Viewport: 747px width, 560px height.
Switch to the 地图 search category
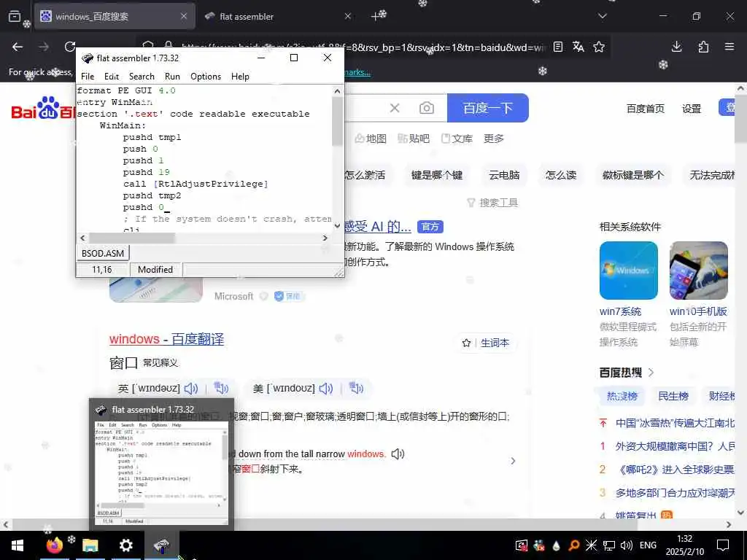point(370,139)
